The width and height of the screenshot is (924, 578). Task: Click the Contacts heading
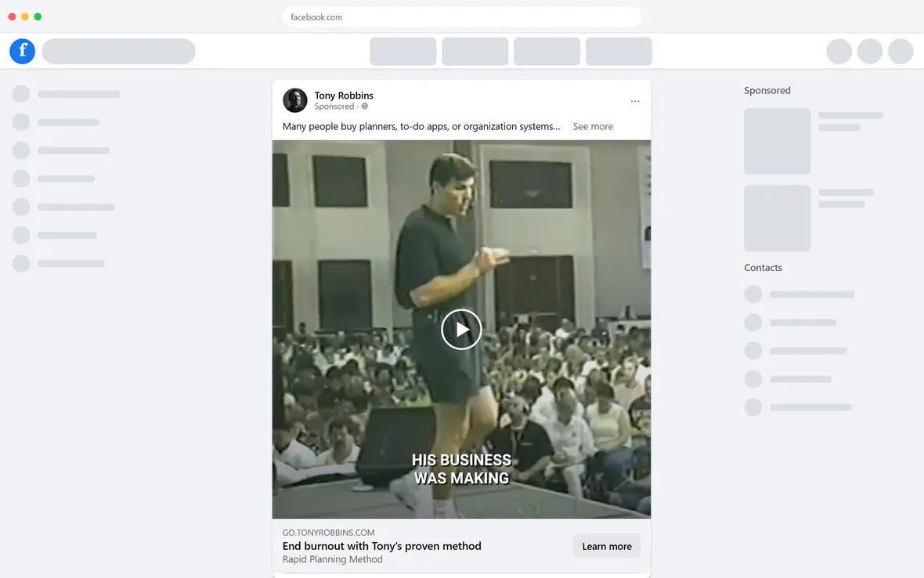(x=763, y=268)
